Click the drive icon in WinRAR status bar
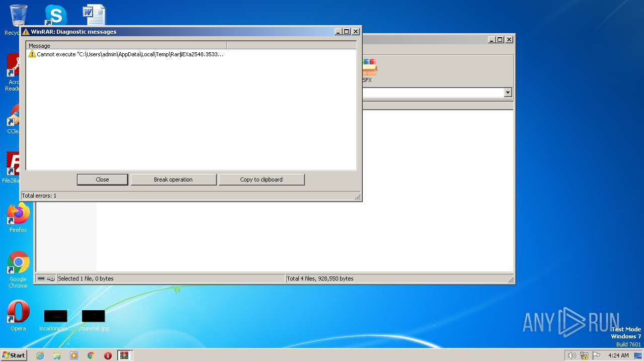Image resolution: width=644 pixels, height=362 pixels. pos(41,279)
